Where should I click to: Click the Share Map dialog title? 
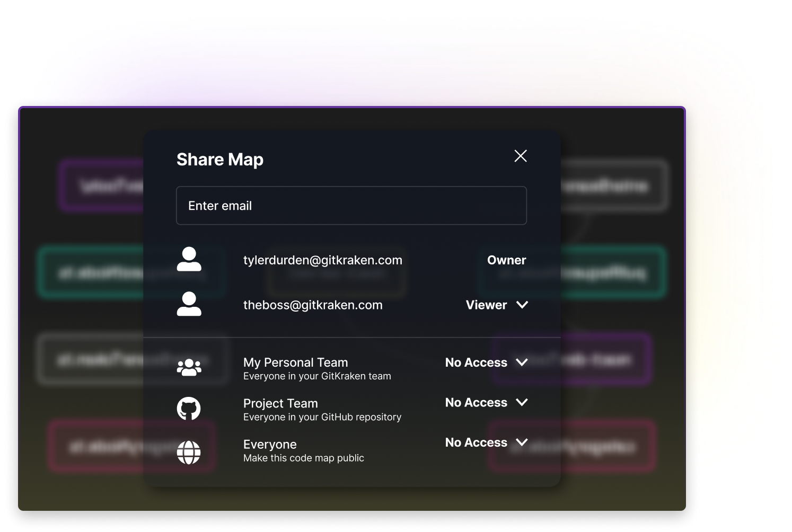click(x=219, y=159)
